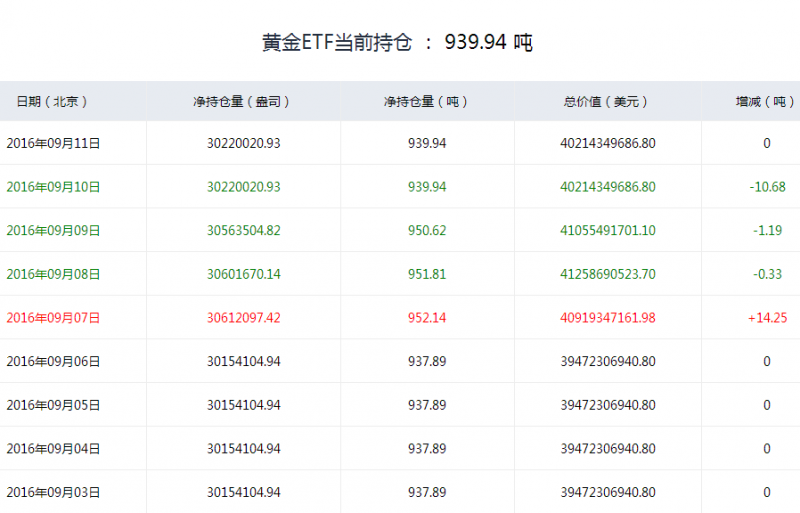The width and height of the screenshot is (800, 513).
Task: Select the date cell 2016年09月06日
Action: 53,361
